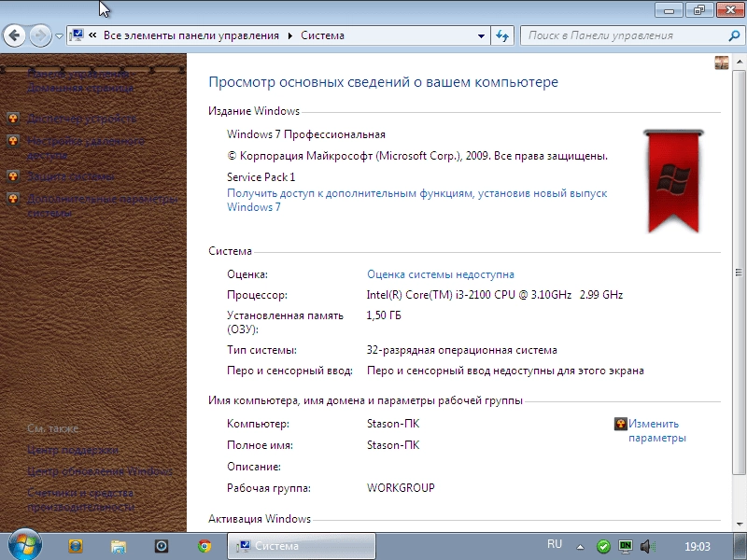
Task: Click 'Stason-ПК' beside 'Компьютер:'
Action: click(x=393, y=424)
